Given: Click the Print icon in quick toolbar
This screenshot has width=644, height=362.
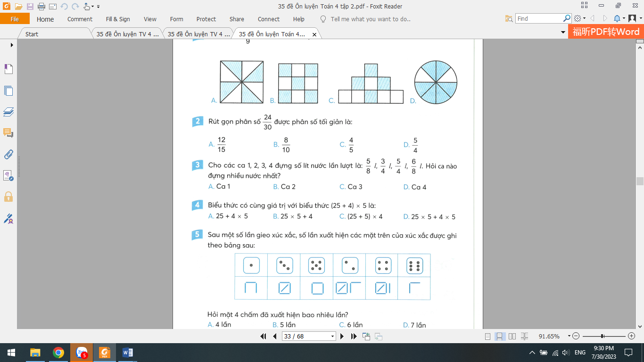Looking at the screenshot, I should [41, 7].
